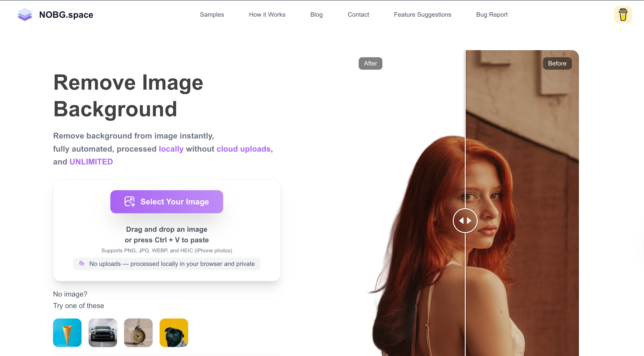
Task: Click the lock icon next to privacy notice
Action: coord(82,264)
